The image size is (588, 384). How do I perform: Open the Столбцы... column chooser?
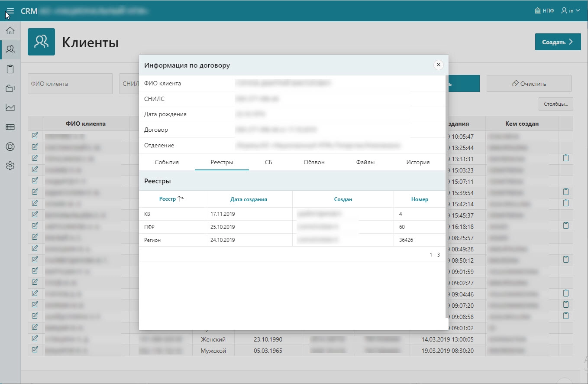point(556,104)
